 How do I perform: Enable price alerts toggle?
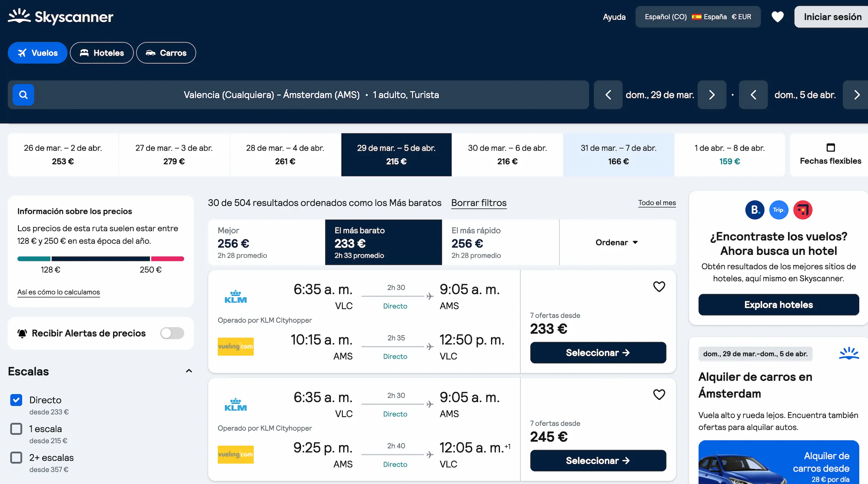click(172, 333)
